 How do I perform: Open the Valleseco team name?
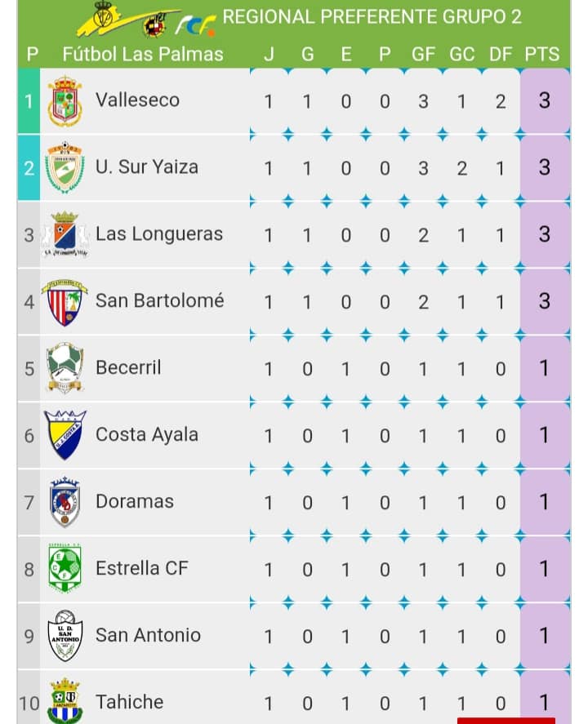pyautogui.click(x=138, y=100)
